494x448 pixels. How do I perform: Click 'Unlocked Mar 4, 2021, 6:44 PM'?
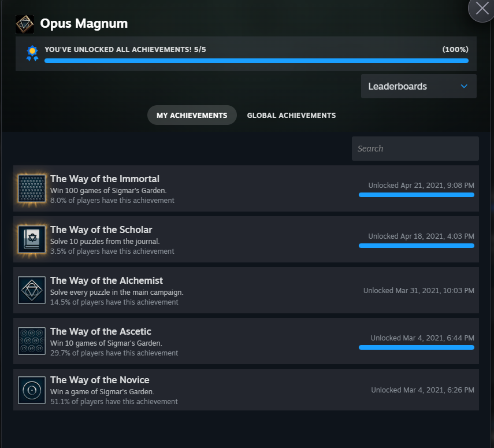point(422,338)
